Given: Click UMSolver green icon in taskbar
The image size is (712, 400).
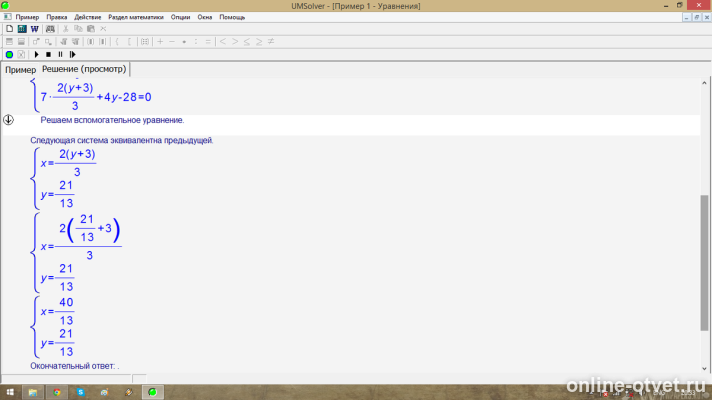Looking at the screenshot, I should coord(153,392).
